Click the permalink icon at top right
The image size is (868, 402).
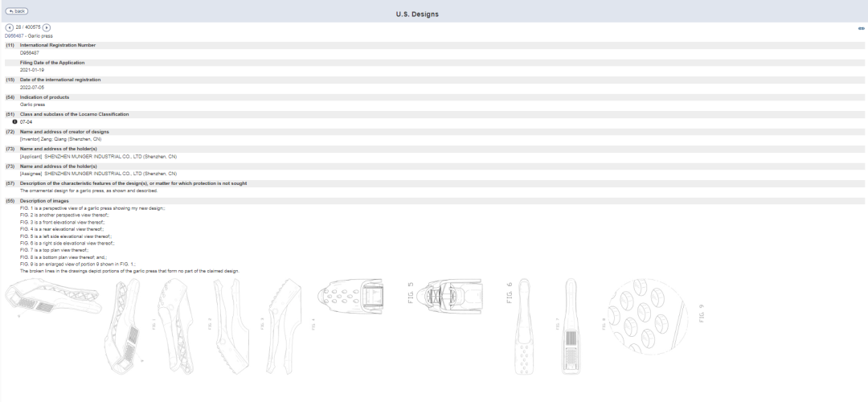point(862,28)
